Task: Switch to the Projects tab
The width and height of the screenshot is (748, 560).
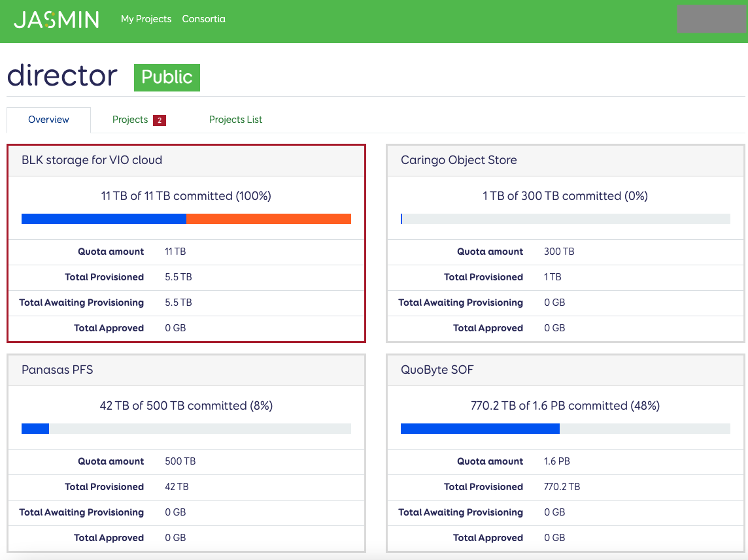Action: tap(130, 120)
